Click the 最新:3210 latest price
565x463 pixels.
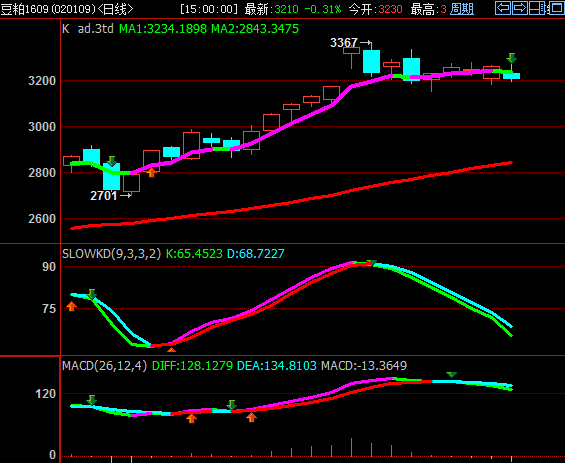coord(272,9)
